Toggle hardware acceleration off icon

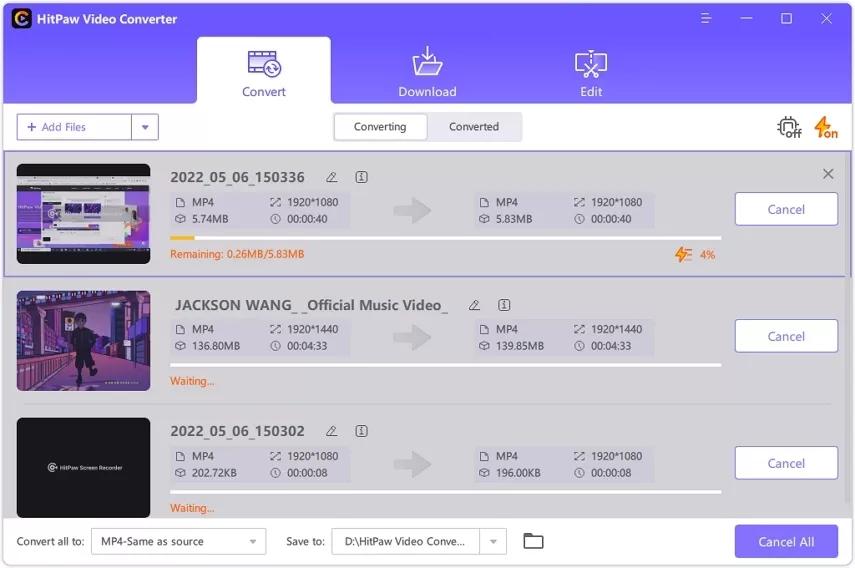(789, 127)
